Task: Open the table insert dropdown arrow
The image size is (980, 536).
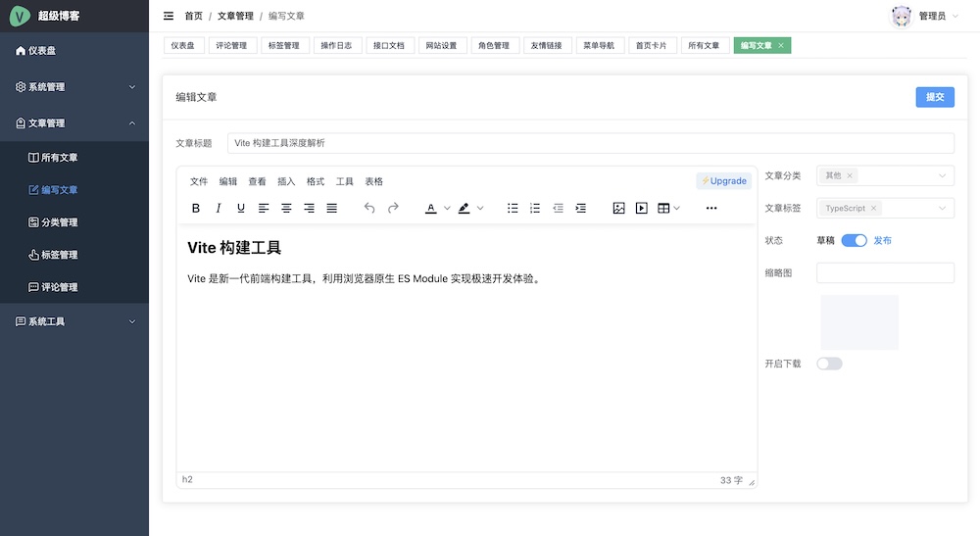Action: click(x=677, y=208)
